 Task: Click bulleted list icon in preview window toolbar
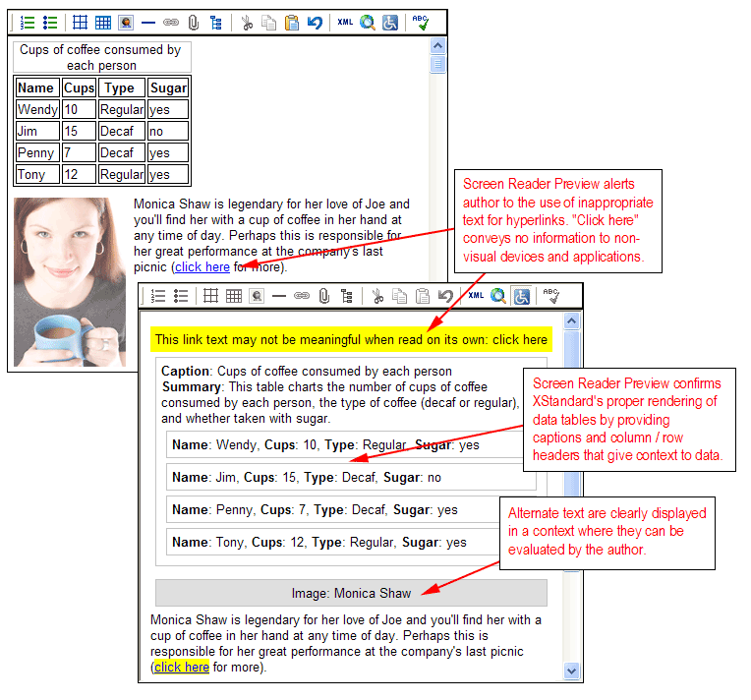pos(181,296)
